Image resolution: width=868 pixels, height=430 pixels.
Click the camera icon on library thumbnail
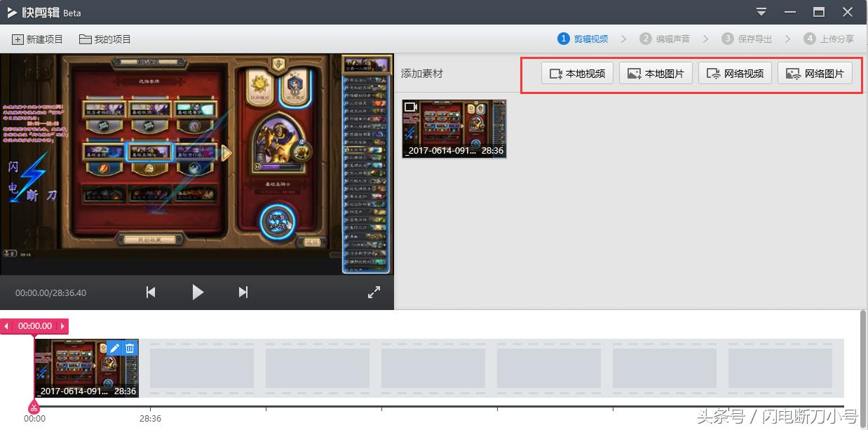tap(412, 107)
